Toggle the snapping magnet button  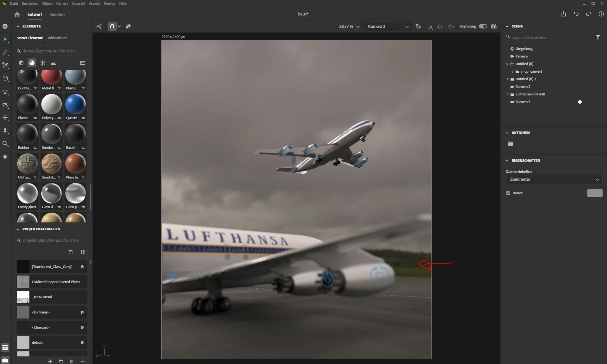112,26
